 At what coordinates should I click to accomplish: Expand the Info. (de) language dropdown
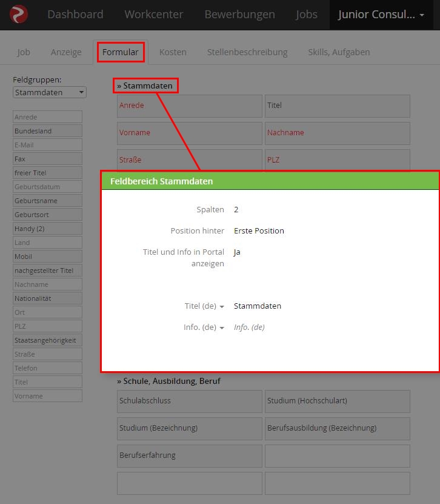(x=204, y=328)
